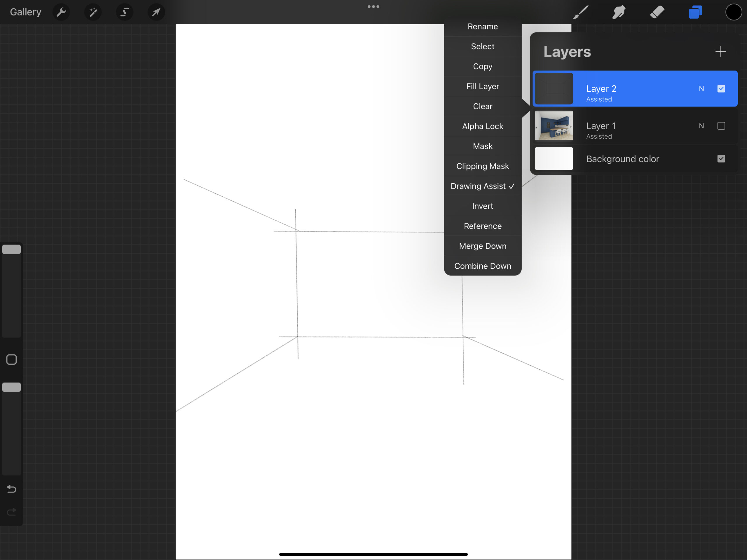Close the Layers panel via layers icon
This screenshot has width=747, height=560.
[x=695, y=12]
